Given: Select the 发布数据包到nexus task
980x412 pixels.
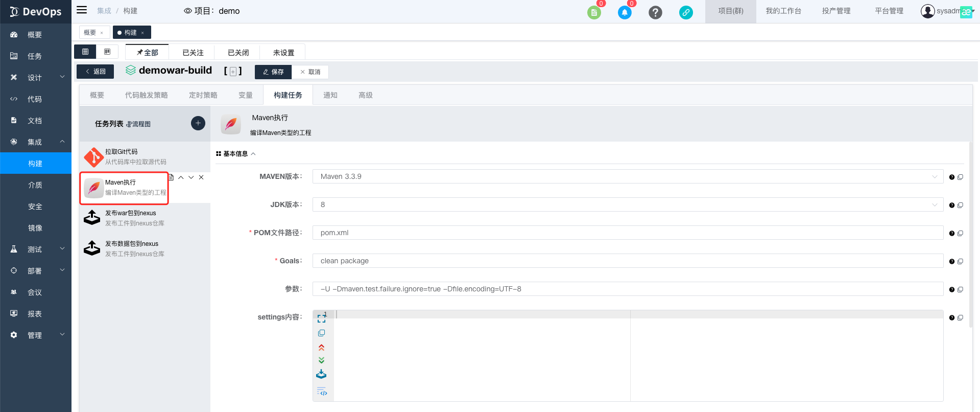Looking at the screenshot, I should (x=145, y=249).
